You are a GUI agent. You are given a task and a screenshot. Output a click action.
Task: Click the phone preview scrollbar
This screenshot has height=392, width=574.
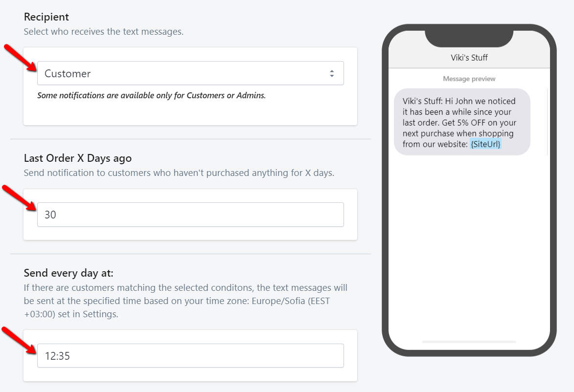point(547,121)
